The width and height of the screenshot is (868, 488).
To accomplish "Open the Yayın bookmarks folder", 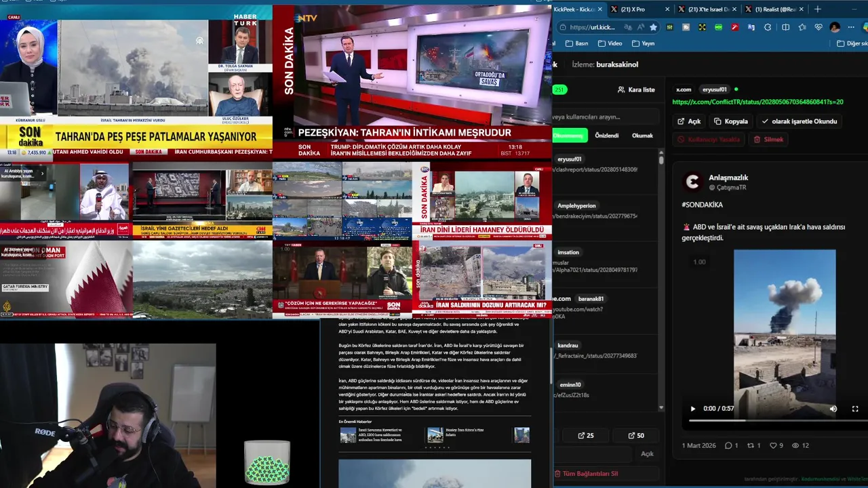I will pyautogui.click(x=643, y=43).
